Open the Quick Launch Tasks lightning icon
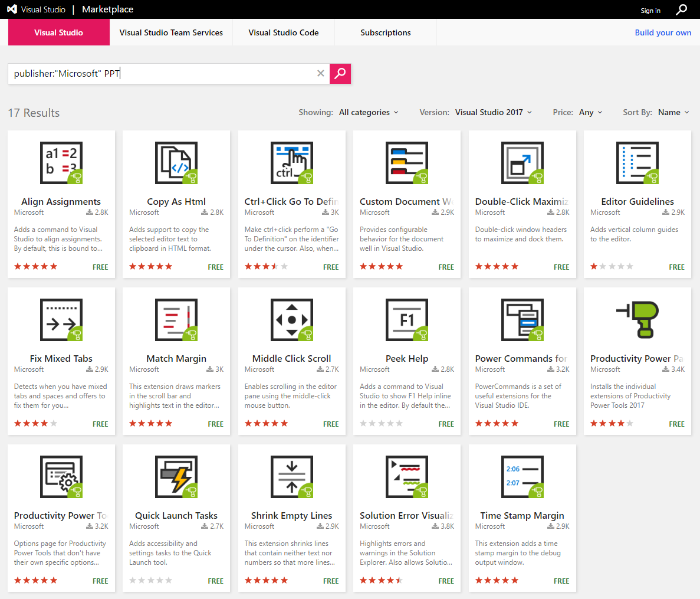 [176, 477]
